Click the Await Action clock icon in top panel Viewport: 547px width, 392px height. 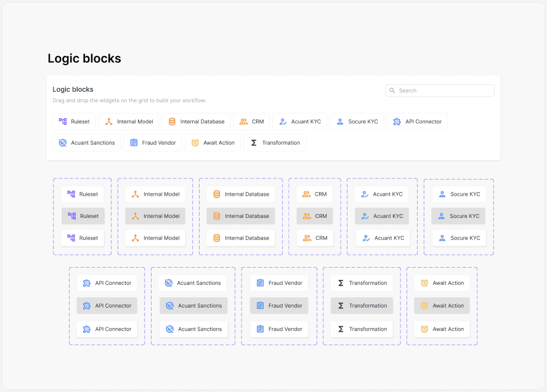click(x=195, y=143)
